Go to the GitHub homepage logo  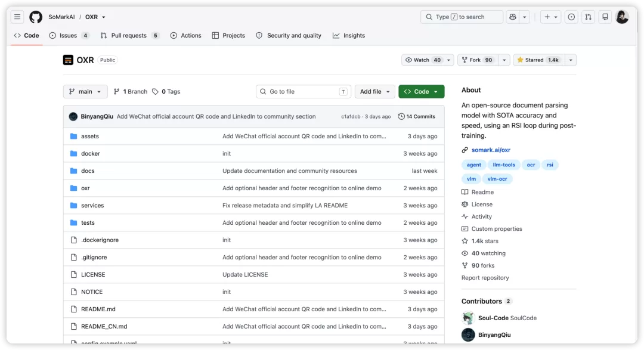point(36,17)
